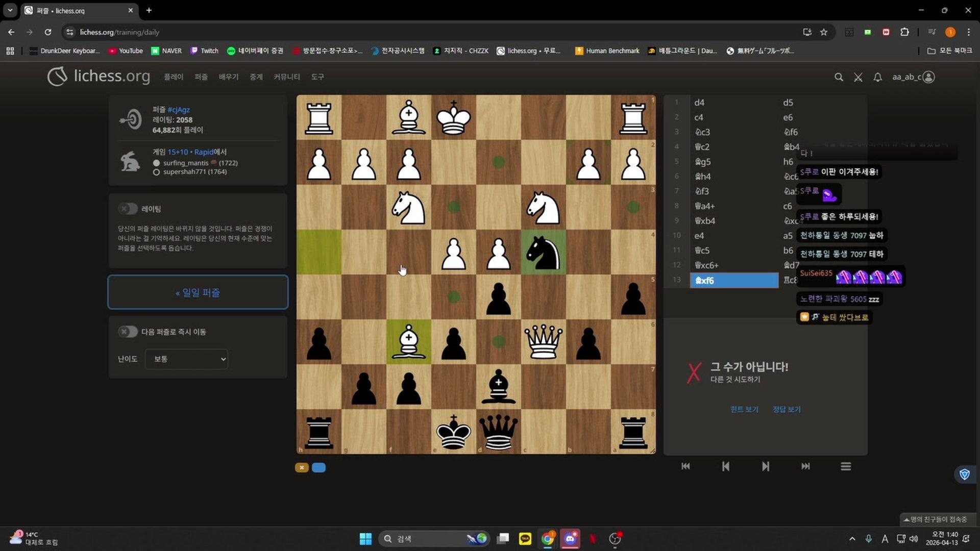Open Discord from the Windows taskbar
Viewport: 980px width, 551px height.
[570, 539]
